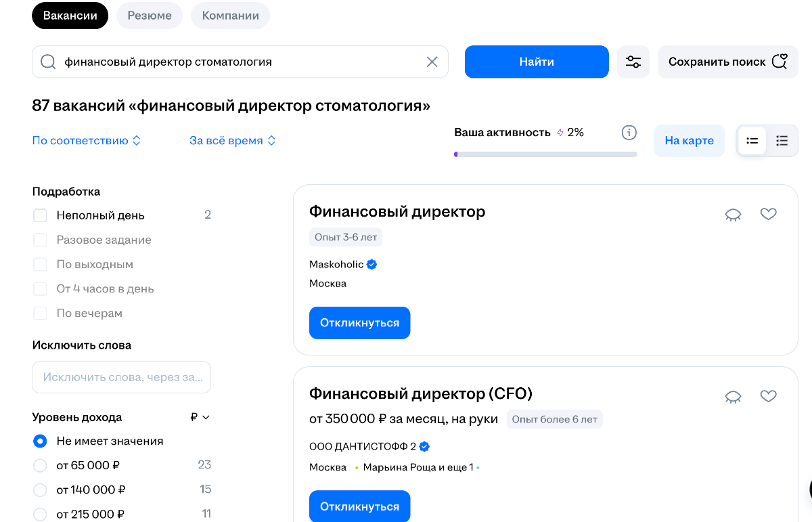Screen dimensions: 812x522
Task: Focus the vacancy search input field
Action: [x=240, y=62]
